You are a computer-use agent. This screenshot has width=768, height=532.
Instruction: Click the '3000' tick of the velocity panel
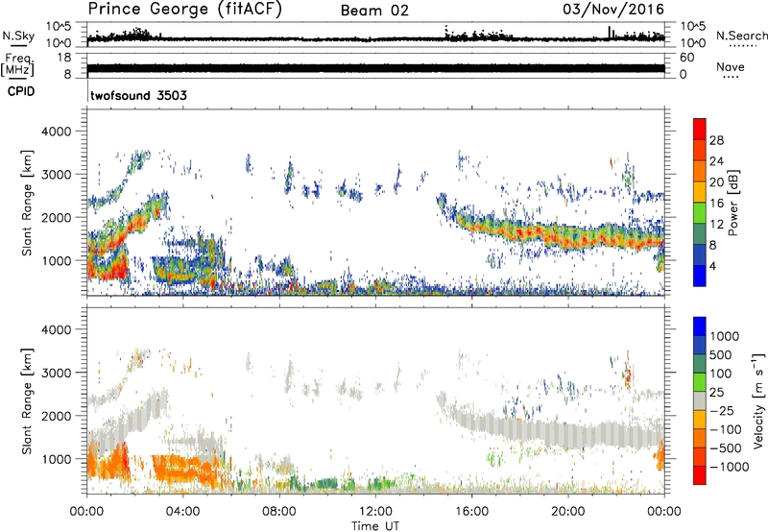tap(56, 373)
